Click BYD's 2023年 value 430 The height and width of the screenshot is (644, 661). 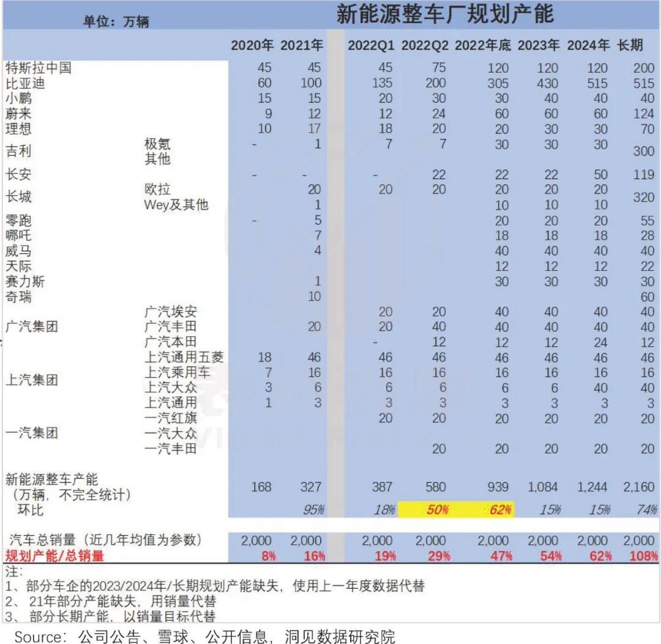(x=547, y=83)
